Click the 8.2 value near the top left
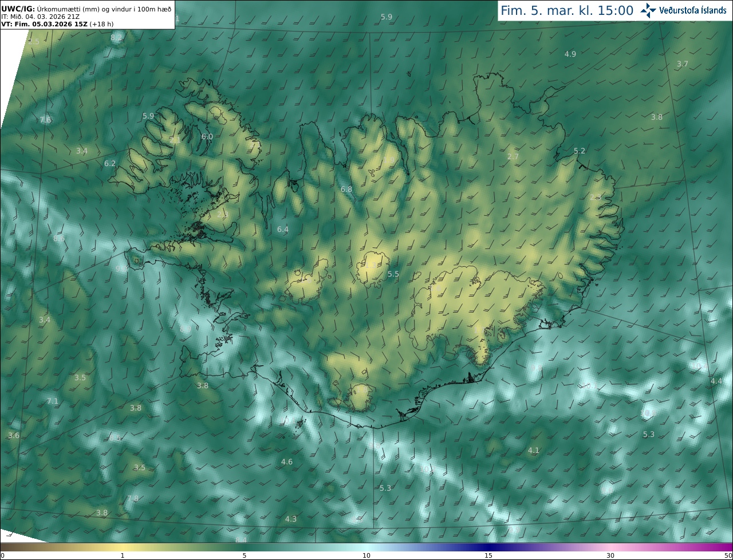The image size is (733, 560). coord(116,37)
